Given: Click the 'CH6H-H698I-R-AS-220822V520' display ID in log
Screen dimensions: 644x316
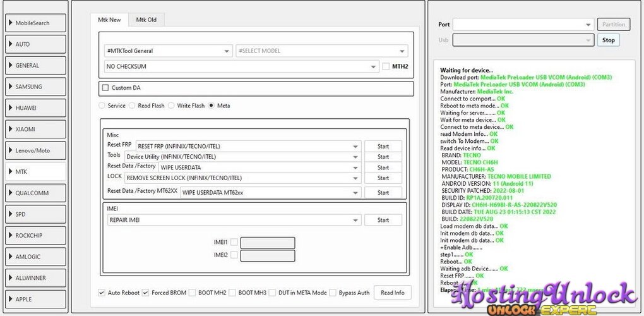Looking at the screenshot, I should point(514,205).
